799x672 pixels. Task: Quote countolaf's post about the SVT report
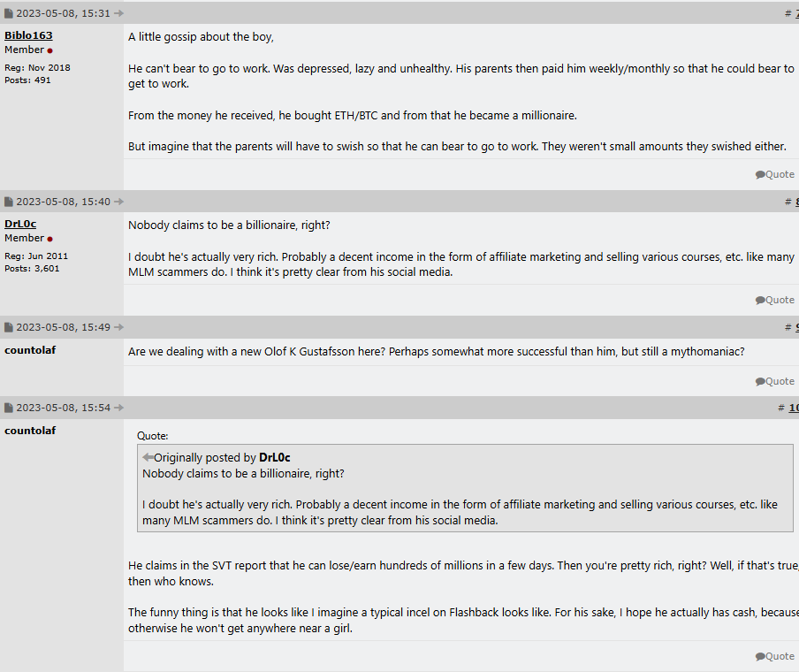tap(774, 657)
